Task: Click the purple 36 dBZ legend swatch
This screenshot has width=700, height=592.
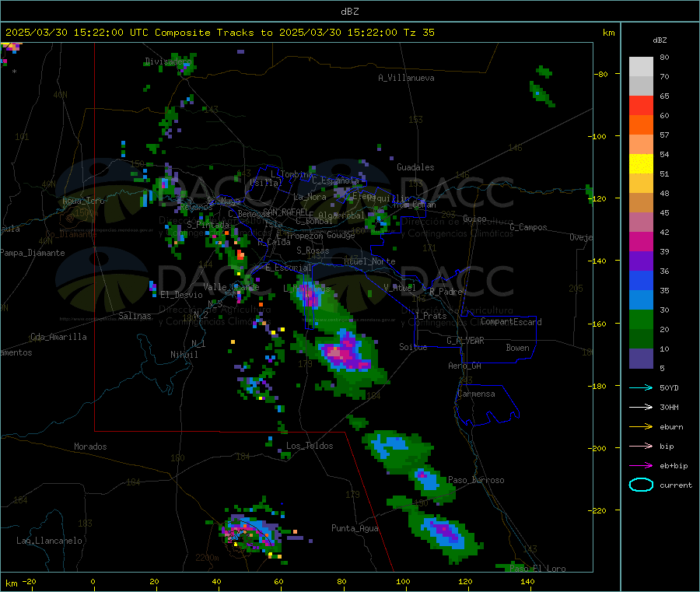Action: tap(641, 261)
